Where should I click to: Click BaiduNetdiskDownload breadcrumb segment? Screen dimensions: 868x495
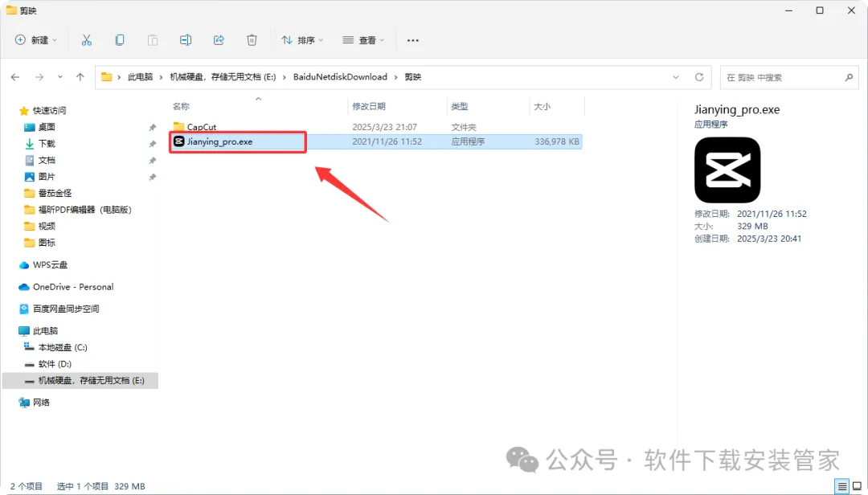tap(340, 77)
